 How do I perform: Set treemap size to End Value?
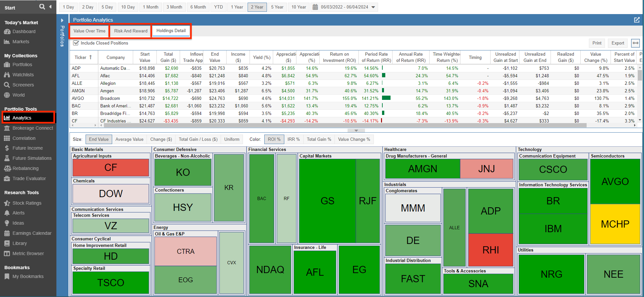tap(99, 139)
